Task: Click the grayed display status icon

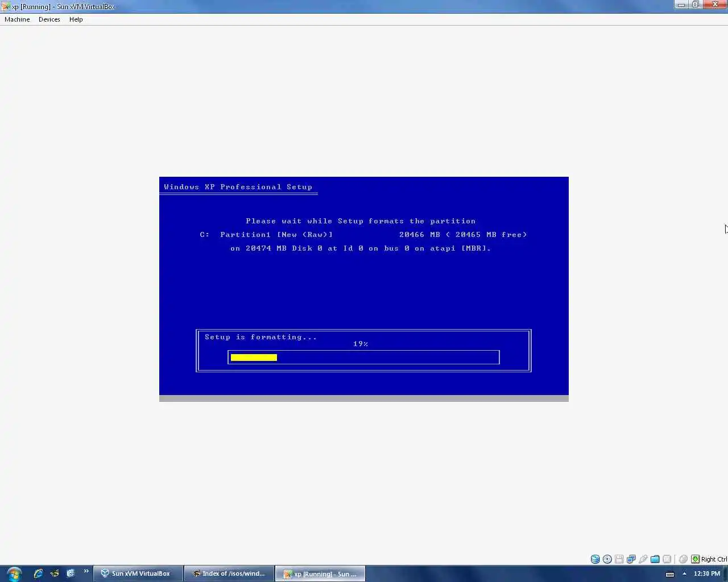Action: tap(667, 559)
